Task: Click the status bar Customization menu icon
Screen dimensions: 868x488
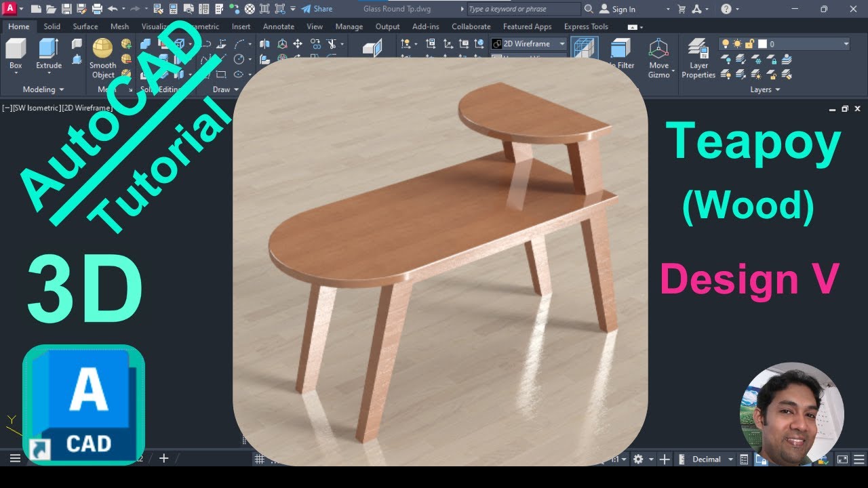Action: [859, 459]
